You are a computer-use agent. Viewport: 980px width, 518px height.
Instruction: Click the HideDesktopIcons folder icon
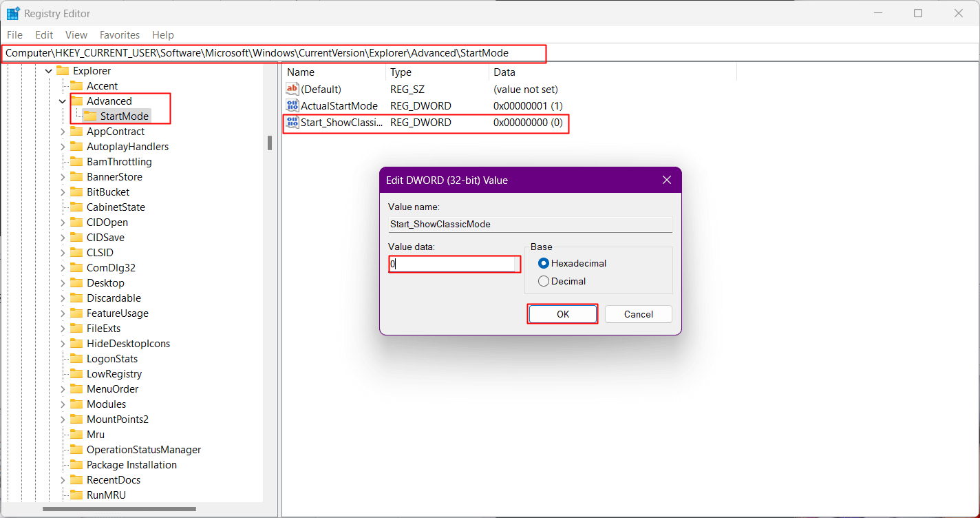[x=76, y=344]
